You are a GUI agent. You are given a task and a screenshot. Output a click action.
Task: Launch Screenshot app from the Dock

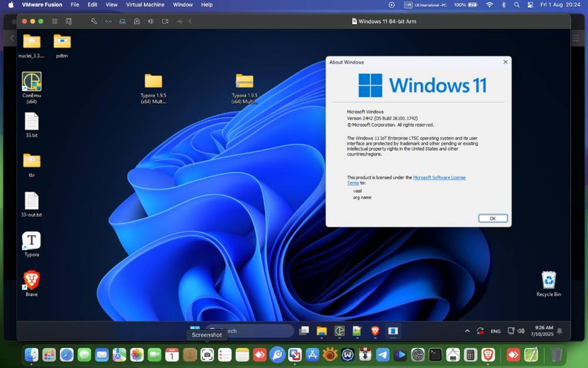tap(207, 354)
